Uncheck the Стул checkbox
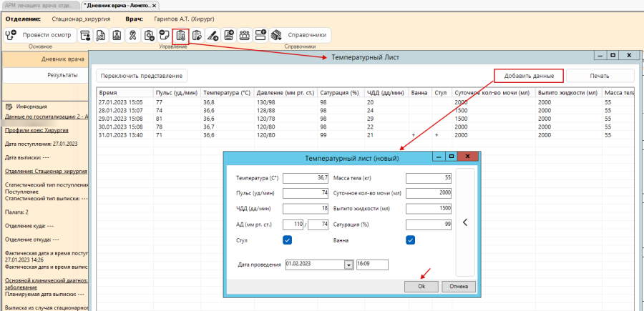The width and height of the screenshot is (644, 311). click(x=287, y=240)
